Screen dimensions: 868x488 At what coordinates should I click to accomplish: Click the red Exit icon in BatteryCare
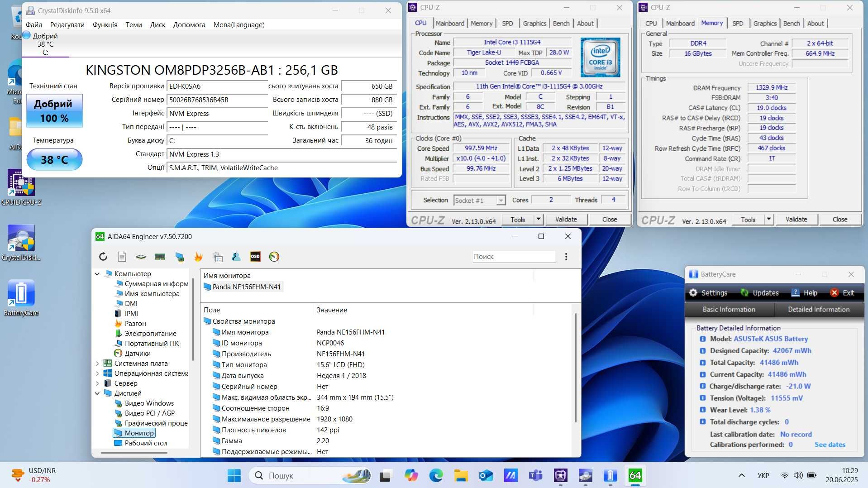[835, 293]
